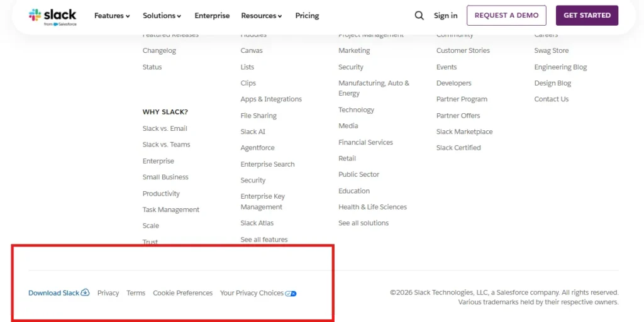644x322 pixels.
Task: Open the Canvas feature link
Action: (x=252, y=50)
